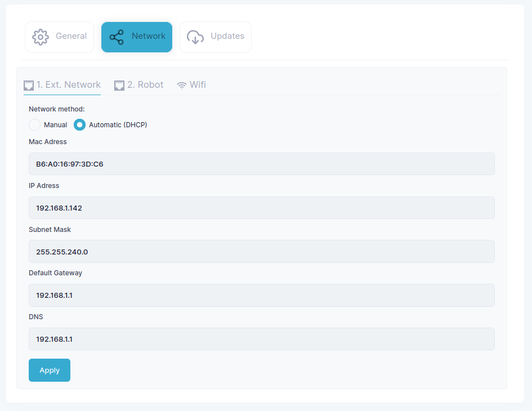This screenshot has height=411, width=532.
Task: Click the wifi signal icon
Action: click(x=182, y=86)
